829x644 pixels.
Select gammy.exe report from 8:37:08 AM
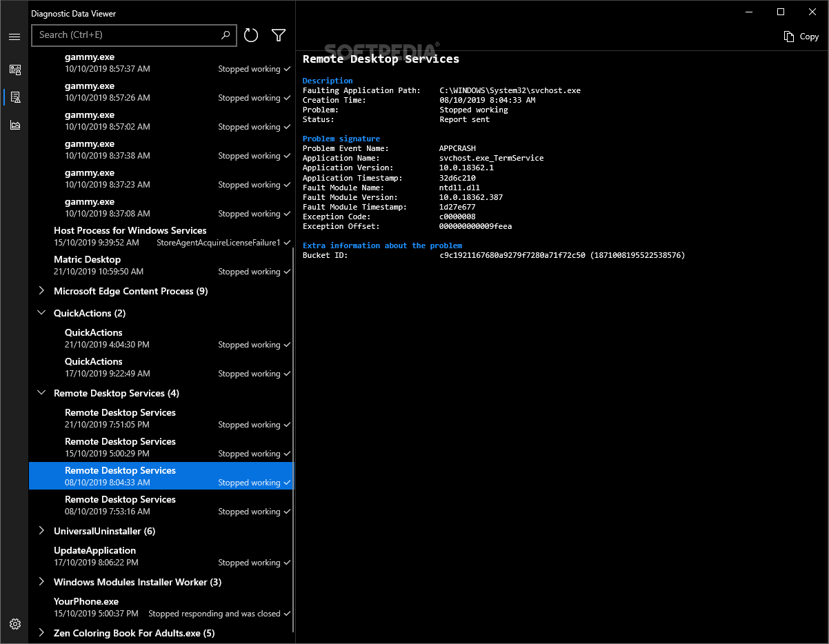(161, 208)
